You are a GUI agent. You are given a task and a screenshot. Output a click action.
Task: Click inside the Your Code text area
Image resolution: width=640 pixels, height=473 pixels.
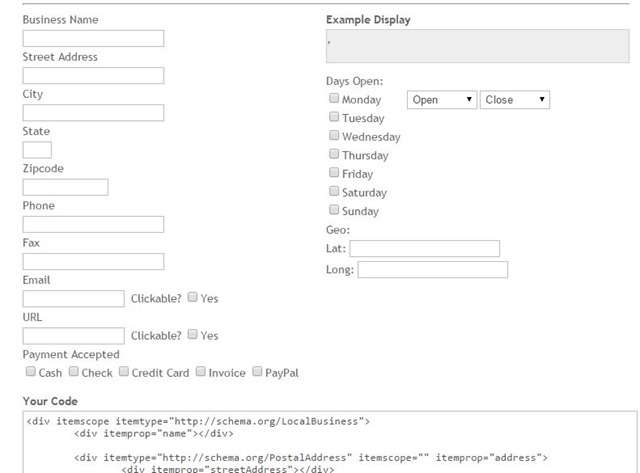click(x=330, y=442)
